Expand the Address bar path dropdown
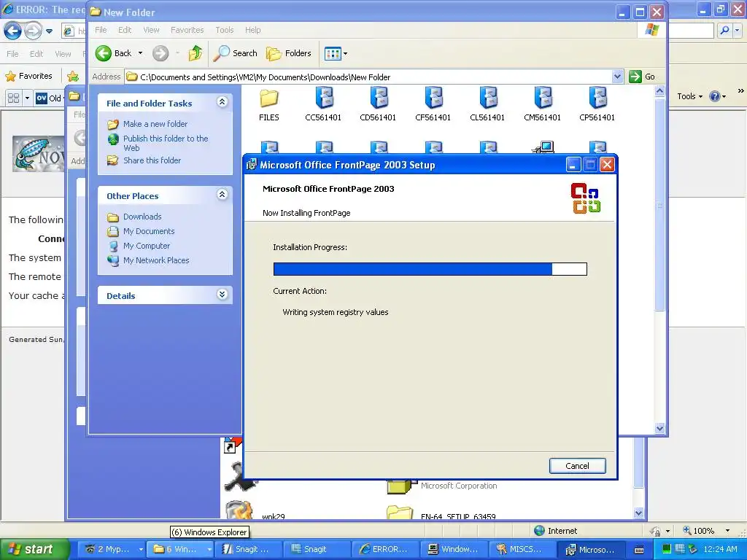747x560 pixels. (617, 77)
